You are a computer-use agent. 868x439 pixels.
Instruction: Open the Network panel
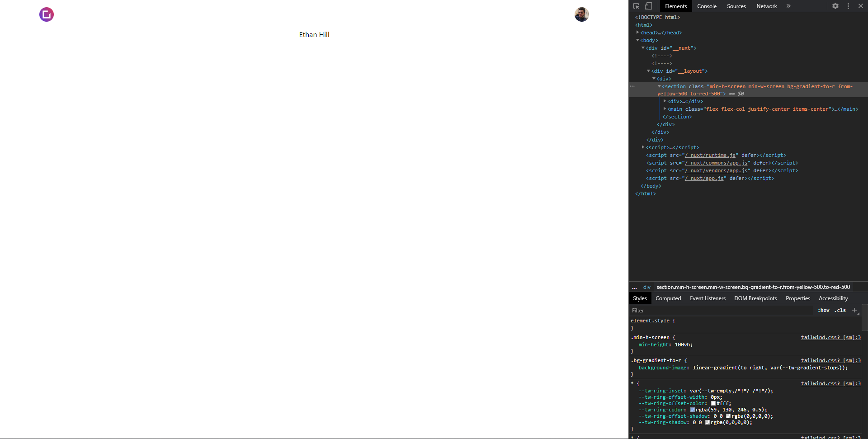766,6
